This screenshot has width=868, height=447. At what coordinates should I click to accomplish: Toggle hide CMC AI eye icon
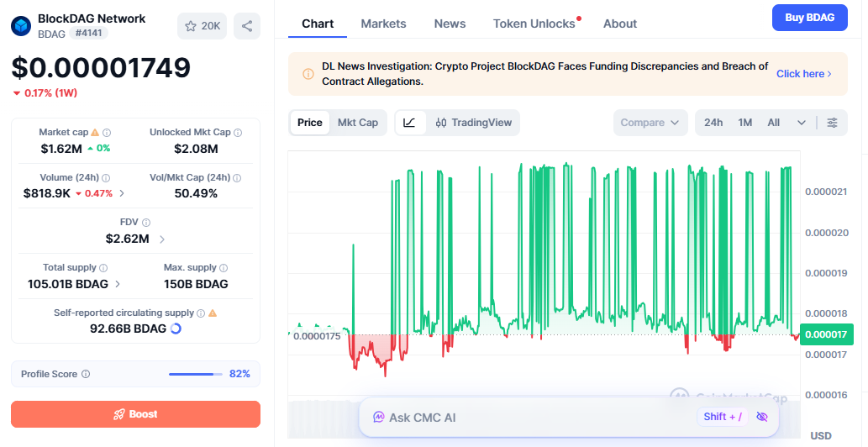click(762, 417)
